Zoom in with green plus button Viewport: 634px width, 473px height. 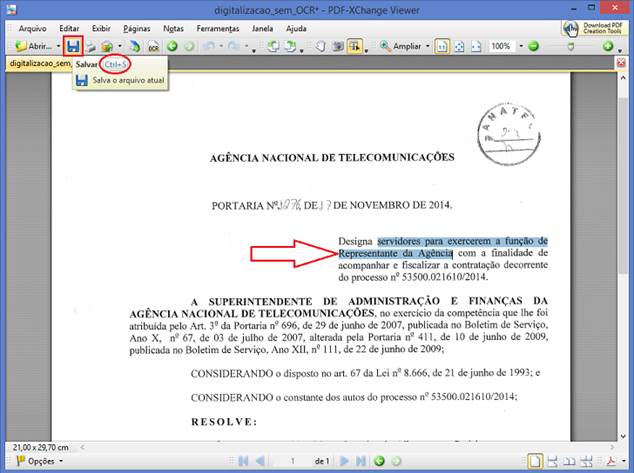coord(608,46)
